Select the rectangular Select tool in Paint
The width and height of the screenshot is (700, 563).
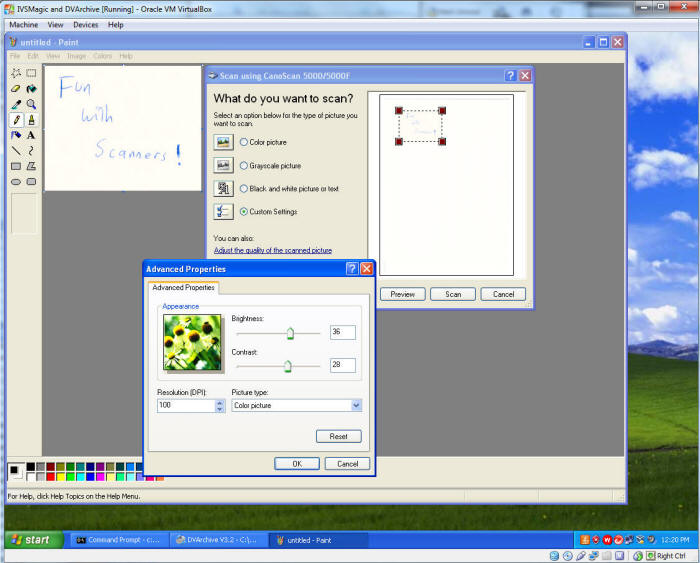31,73
